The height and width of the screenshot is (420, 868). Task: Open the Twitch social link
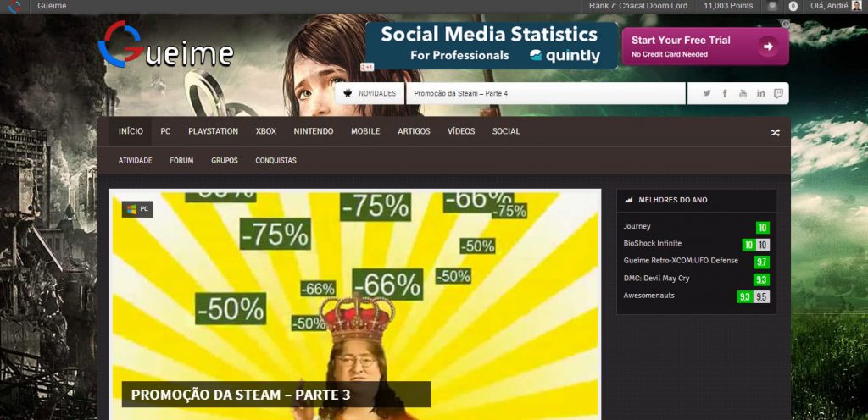(778, 93)
